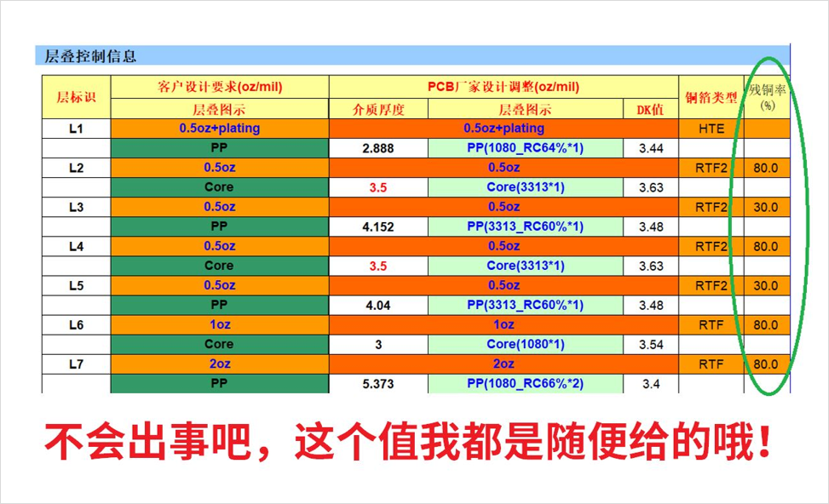Click the HTE copper foil cell
The image size is (829, 504).
tap(711, 129)
